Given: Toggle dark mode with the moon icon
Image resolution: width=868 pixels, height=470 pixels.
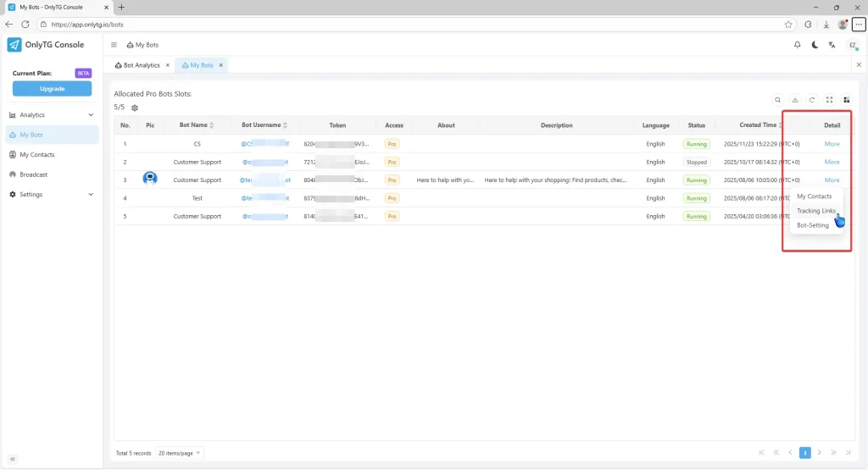Looking at the screenshot, I should click(x=815, y=45).
